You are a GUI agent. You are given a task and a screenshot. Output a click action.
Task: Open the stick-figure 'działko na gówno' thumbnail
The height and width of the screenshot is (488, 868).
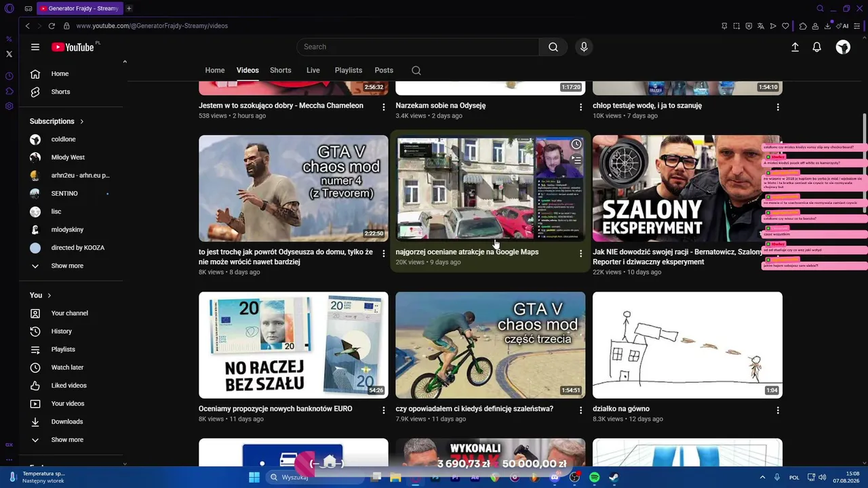tap(688, 345)
